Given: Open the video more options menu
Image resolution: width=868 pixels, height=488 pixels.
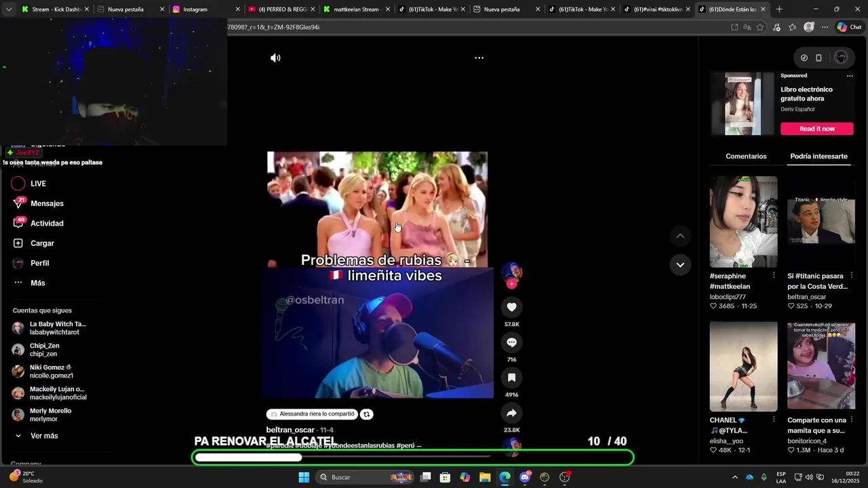Looking at the screenshot, I should (x=479, y=58).
